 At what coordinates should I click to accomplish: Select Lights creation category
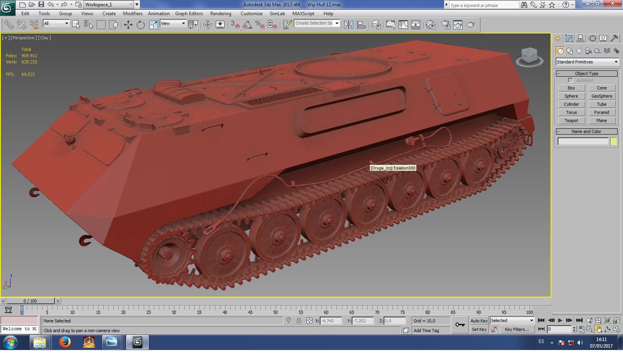pos(579,51)
